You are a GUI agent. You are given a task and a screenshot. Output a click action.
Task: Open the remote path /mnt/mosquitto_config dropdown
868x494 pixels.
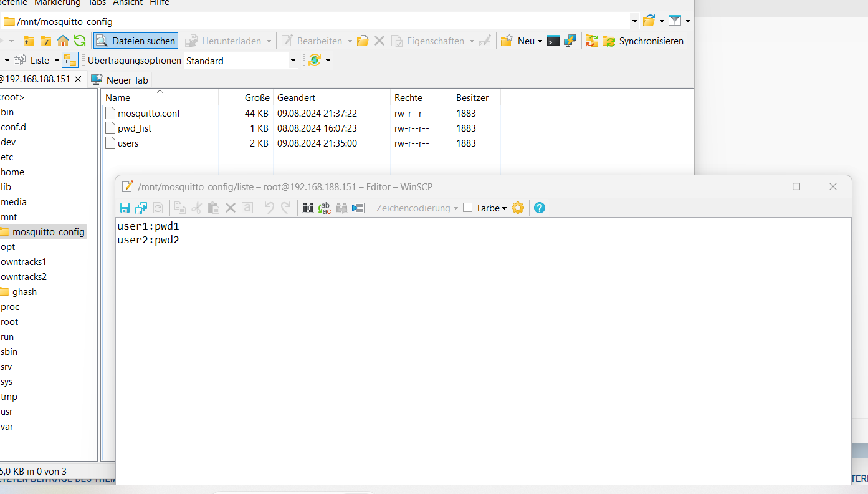pos(635,21)
